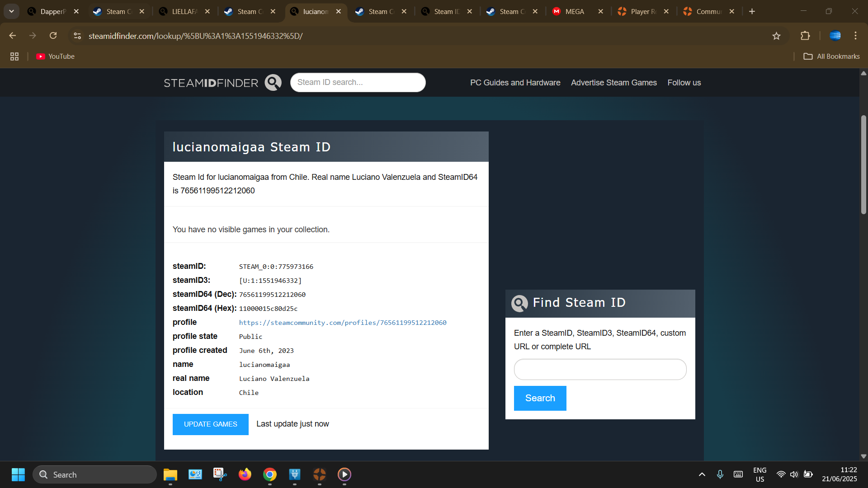Open a new browser tab
The height and width of the screenshot is (488, 868).
coord(752,11)
